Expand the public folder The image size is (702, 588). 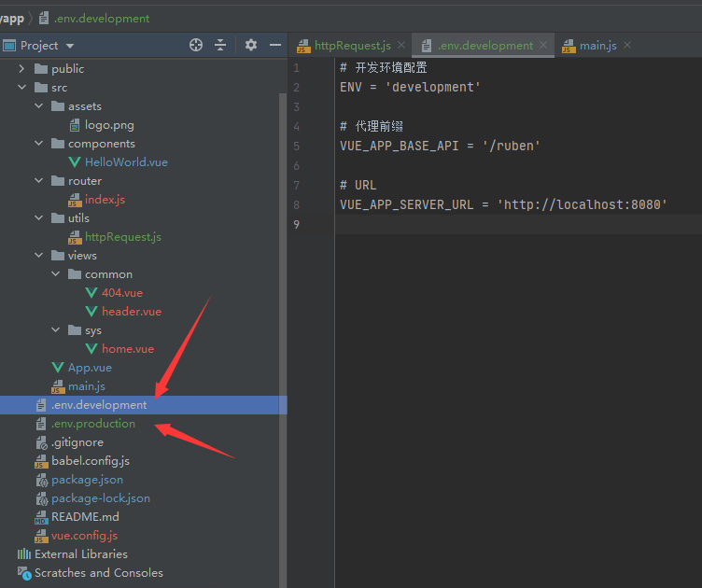point(22,69)
